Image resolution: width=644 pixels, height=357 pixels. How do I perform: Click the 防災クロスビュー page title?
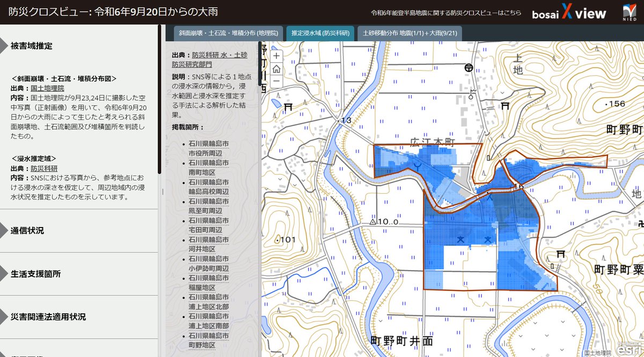(114, 11)
